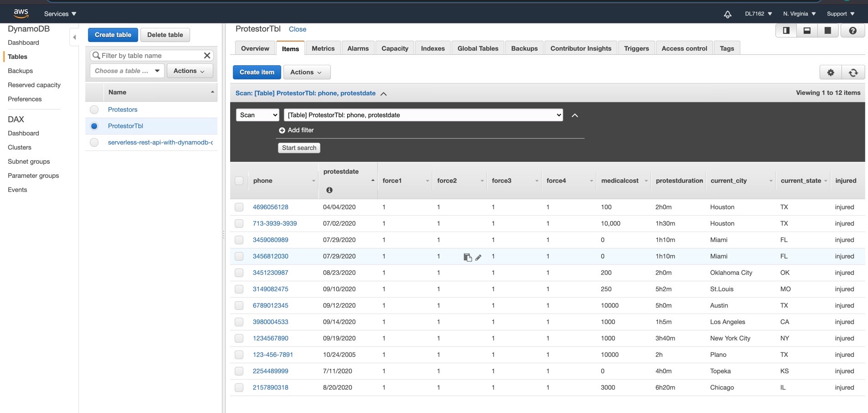Switch to the Metrics tab
868x413 pixels.
point(323,48)
